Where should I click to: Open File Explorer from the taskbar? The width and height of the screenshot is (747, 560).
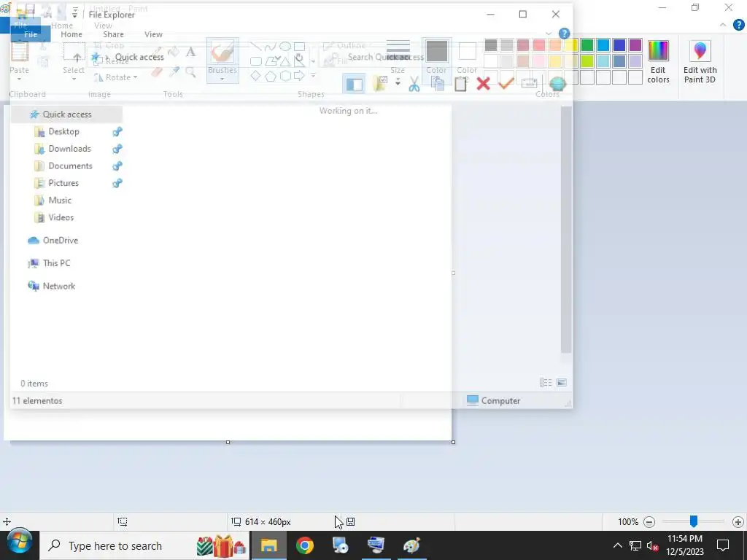click(x=268, y=545)
